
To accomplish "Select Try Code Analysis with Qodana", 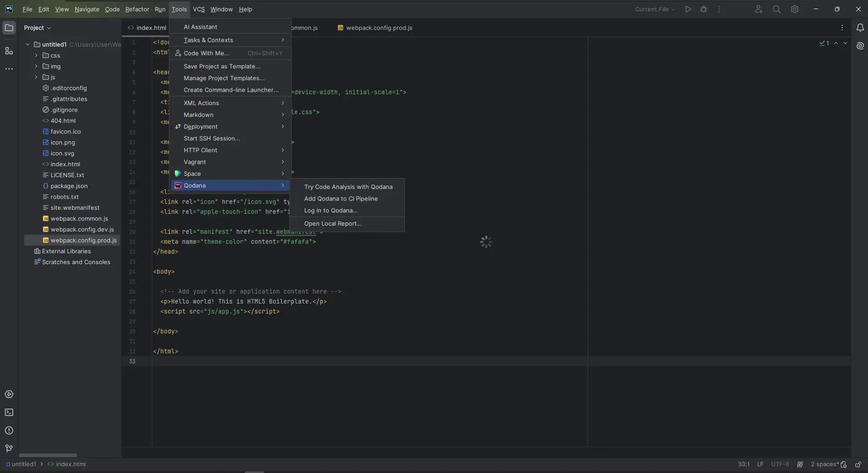I will [x=348, y=187].
